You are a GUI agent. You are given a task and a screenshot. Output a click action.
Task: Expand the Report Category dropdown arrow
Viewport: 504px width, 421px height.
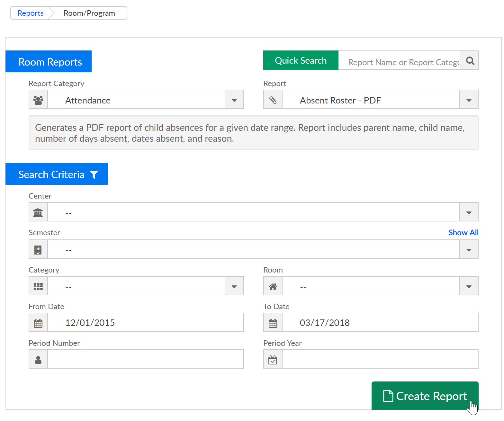[x=234, y=100]
